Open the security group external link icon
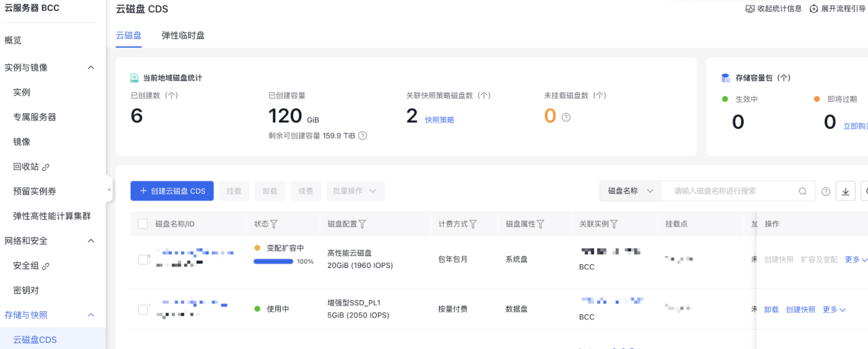The width and height of the screenshot is (868, 349). (45, 266)
